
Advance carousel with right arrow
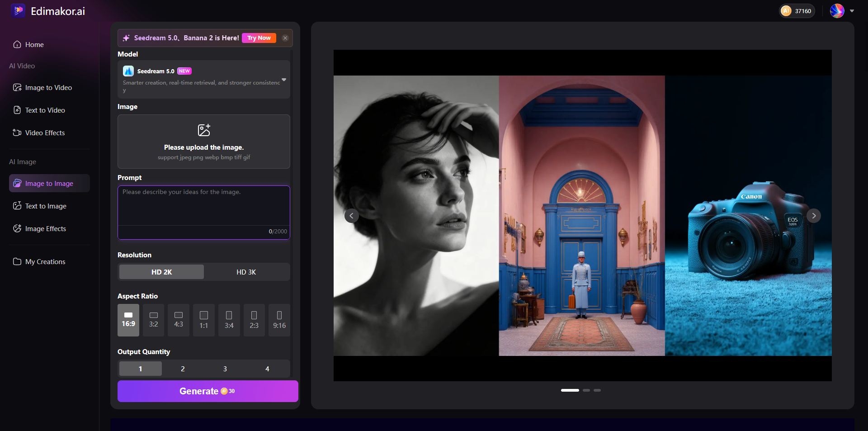[x=814, y=216]
